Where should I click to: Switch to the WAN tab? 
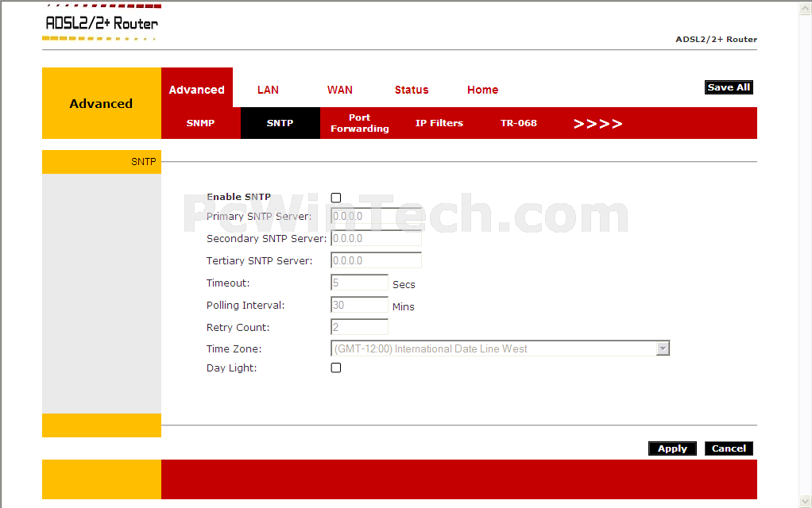click(x=340, y=90)
